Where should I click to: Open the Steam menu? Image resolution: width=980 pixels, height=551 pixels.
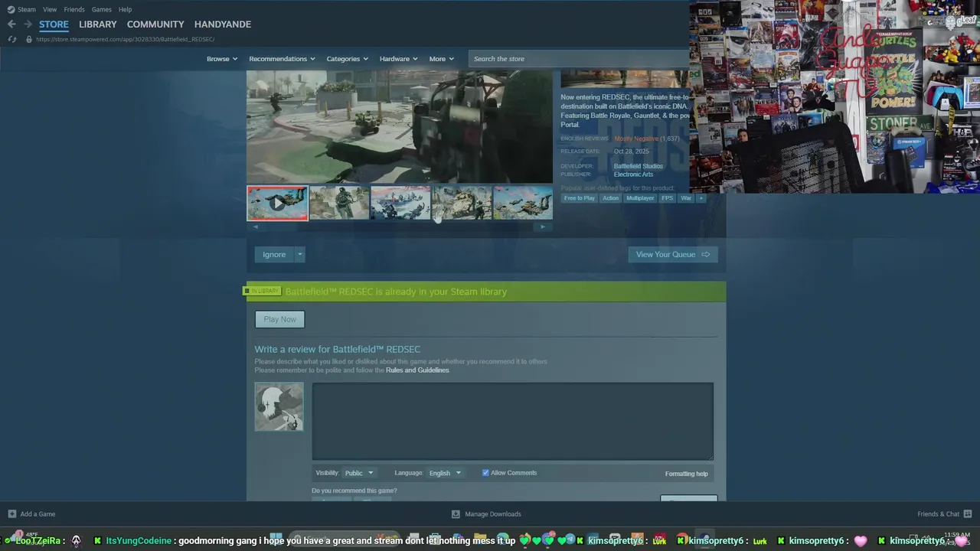tap(27, 9)
